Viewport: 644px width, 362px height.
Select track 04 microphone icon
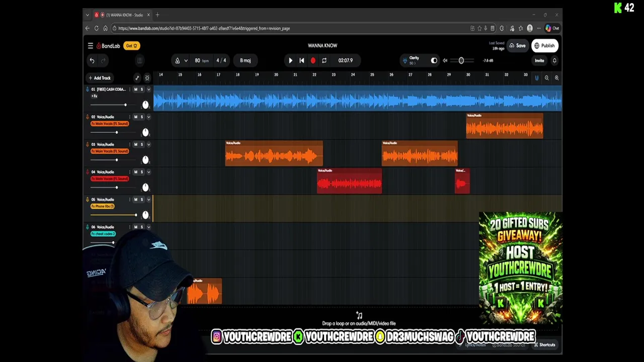pos(88,172)
